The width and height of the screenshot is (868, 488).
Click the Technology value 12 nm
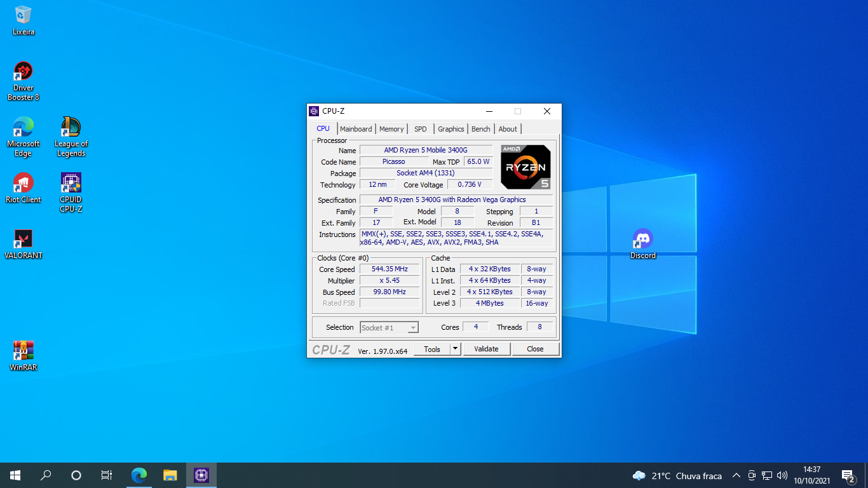click(x=377, y=184)
